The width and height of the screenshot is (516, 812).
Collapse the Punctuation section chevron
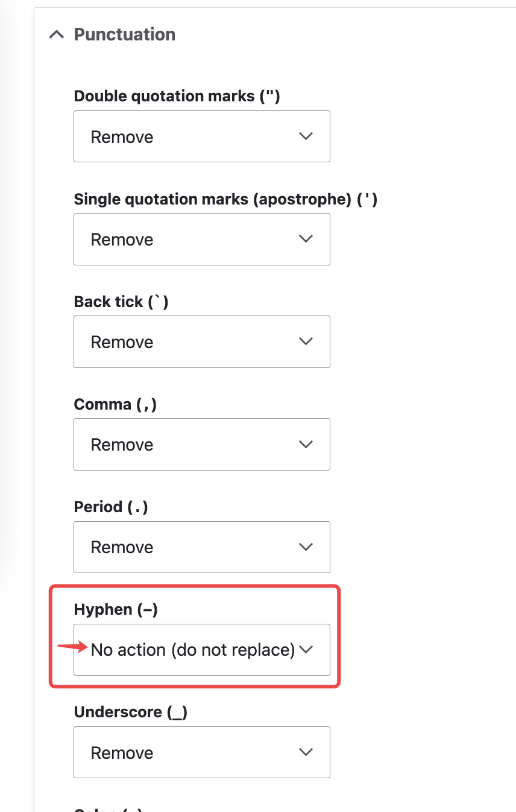[x=56, y=35]
